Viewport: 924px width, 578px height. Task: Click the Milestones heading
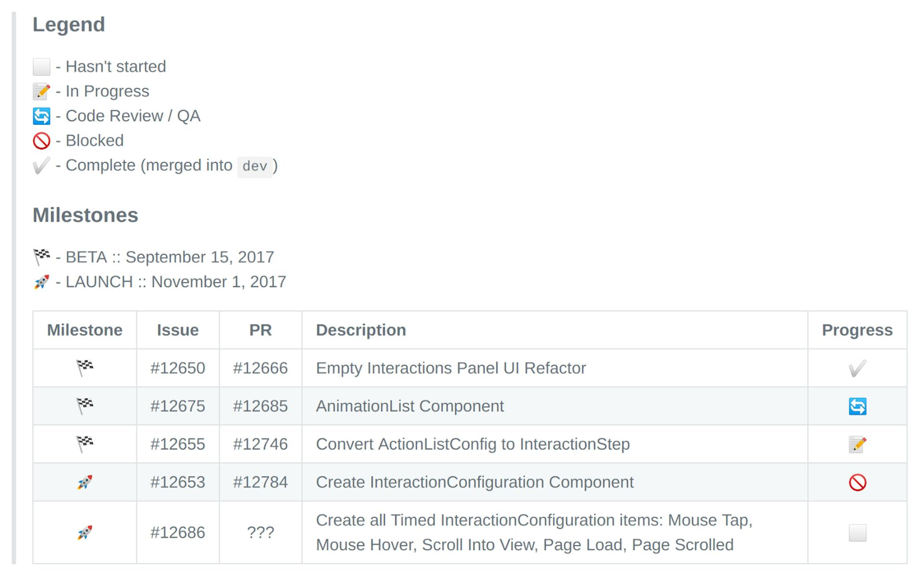point(85,215)
